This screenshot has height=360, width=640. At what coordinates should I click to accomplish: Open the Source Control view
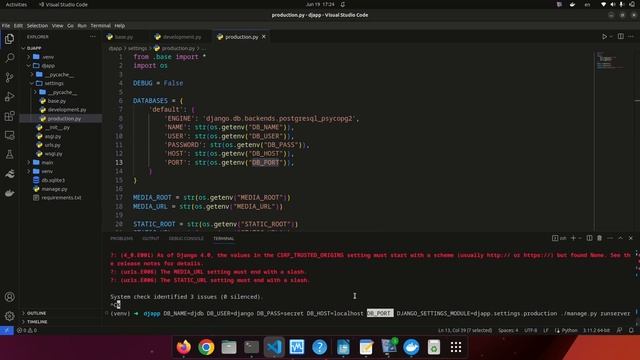click(x=9, y=77)
